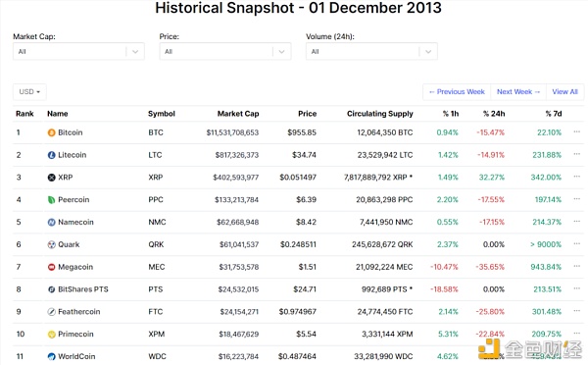Open the Feathercoin name link

click(79, 312)
